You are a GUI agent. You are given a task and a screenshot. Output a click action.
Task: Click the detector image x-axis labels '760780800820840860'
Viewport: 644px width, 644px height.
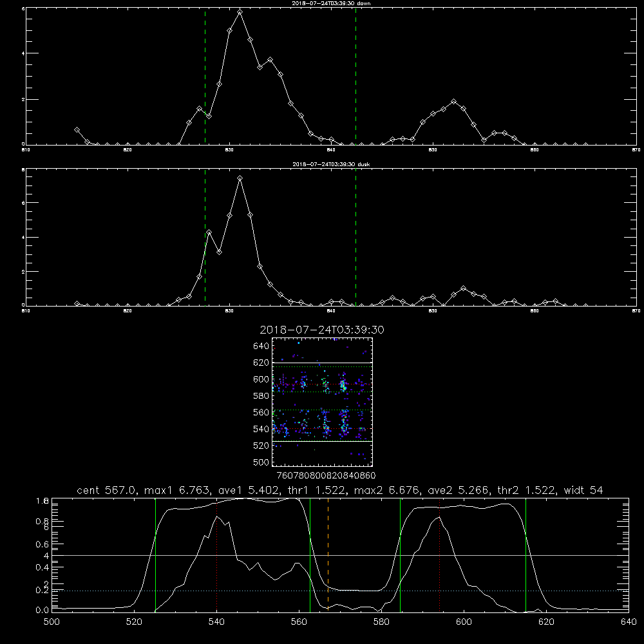click(326, 475)
